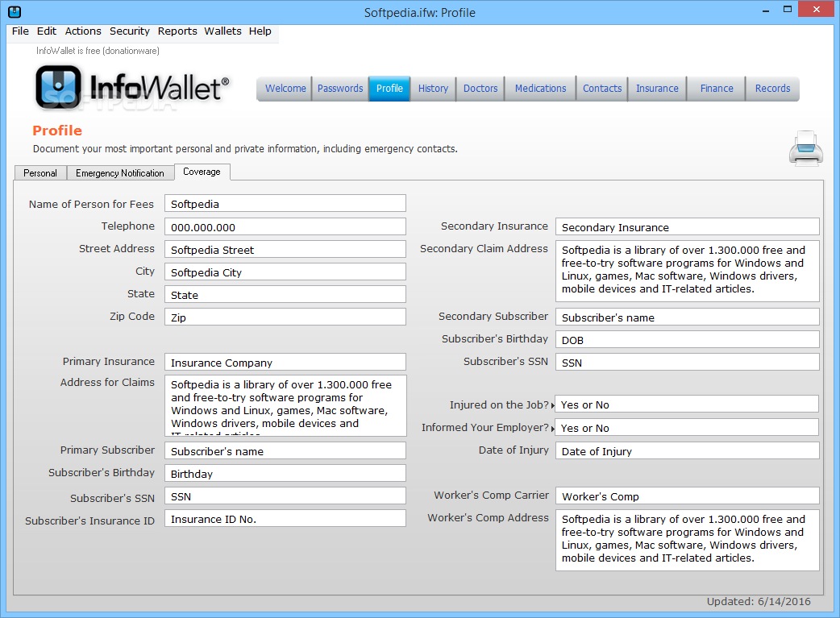Click the app icon in title bar
840x618 pixels.
(x=15, y=12)
